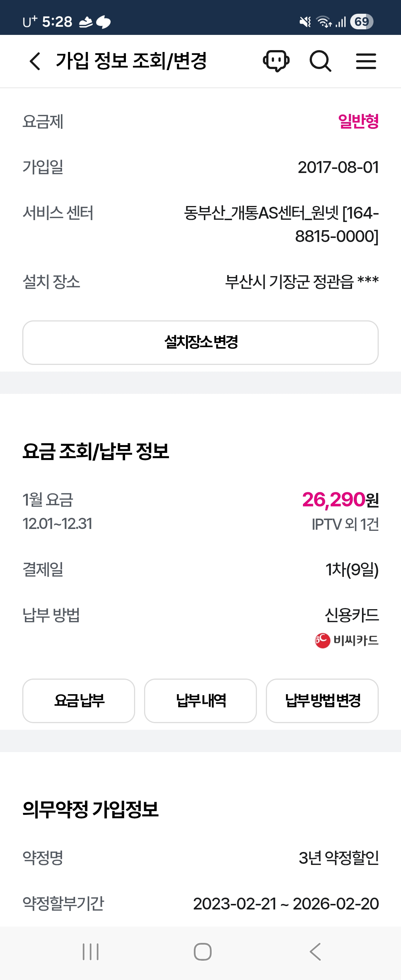Open the chatbot assistant icon
This screenshot has width=401, height=980.
(x=276, y=61)
